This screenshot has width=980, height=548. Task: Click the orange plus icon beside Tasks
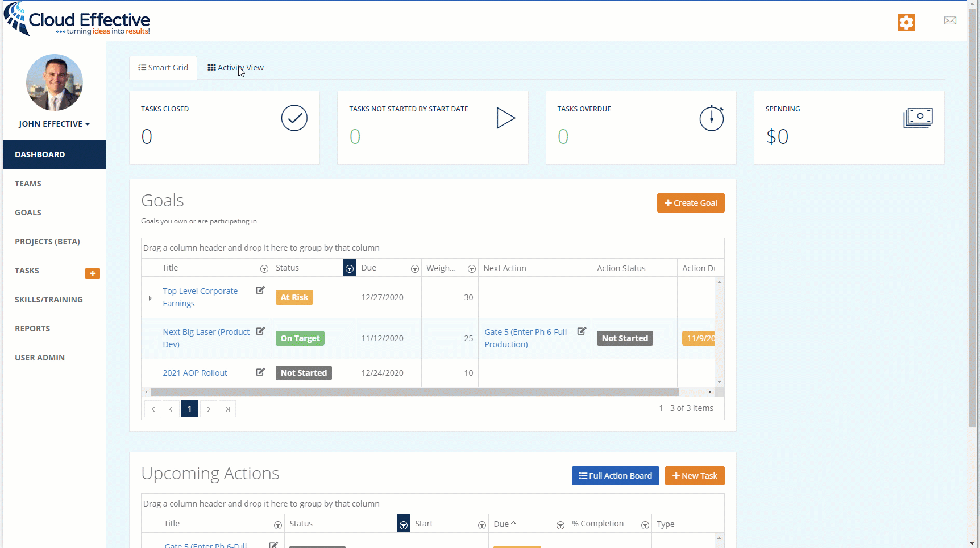coord(92,273)
